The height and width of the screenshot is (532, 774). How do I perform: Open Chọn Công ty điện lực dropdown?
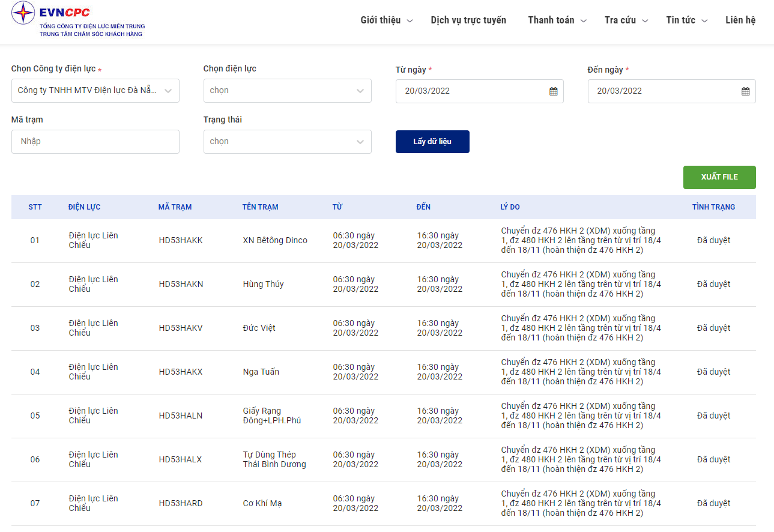click(x=95, y=91)
